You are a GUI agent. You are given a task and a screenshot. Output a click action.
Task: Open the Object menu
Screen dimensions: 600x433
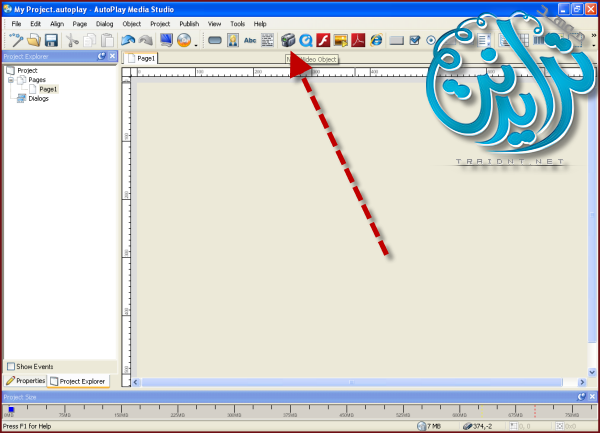pos(132,24)
